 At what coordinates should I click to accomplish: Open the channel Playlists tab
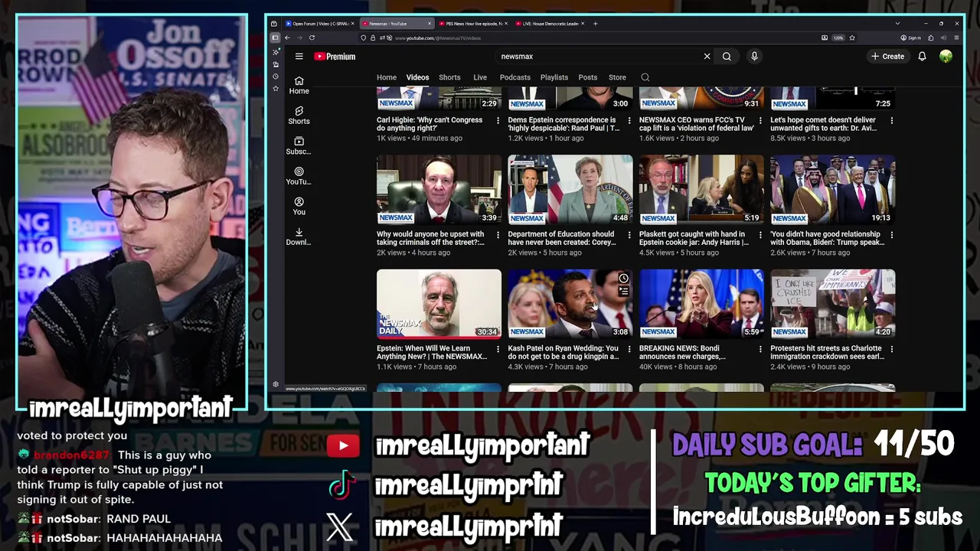554,77
